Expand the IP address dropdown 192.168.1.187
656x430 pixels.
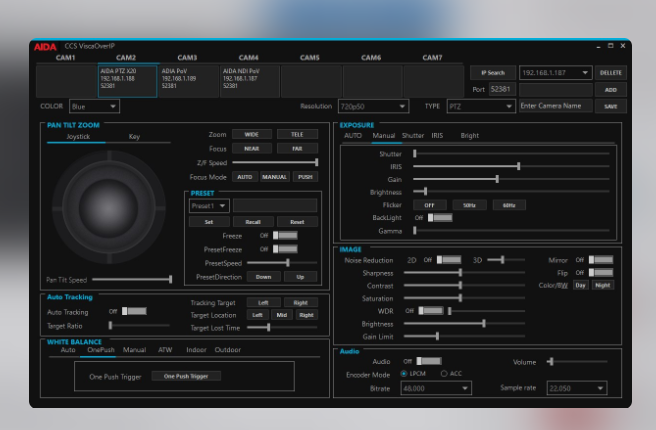[556, 73]
